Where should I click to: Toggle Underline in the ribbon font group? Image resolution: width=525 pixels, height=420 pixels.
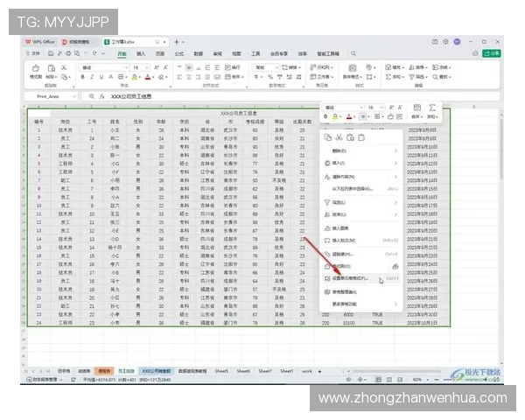pos(101,77)
